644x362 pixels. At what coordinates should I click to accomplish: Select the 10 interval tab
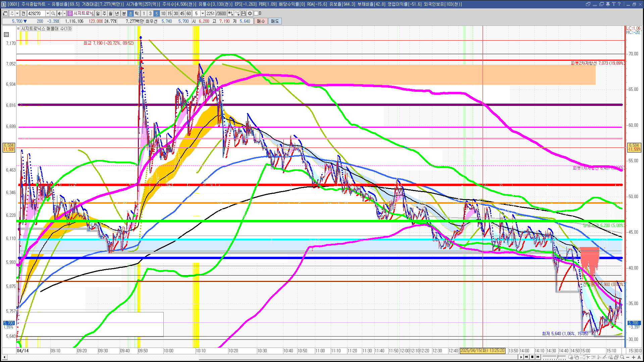(163, 13)
